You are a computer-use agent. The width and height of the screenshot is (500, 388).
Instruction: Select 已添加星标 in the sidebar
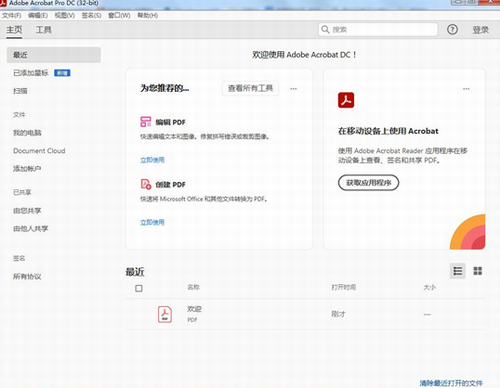pyautogui.click(x=31, y=73)
